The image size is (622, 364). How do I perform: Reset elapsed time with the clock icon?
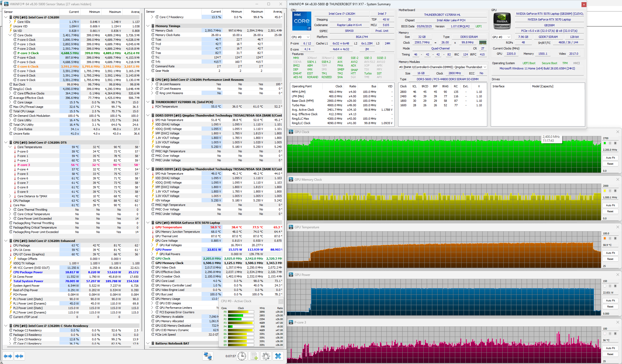point(242,356)
